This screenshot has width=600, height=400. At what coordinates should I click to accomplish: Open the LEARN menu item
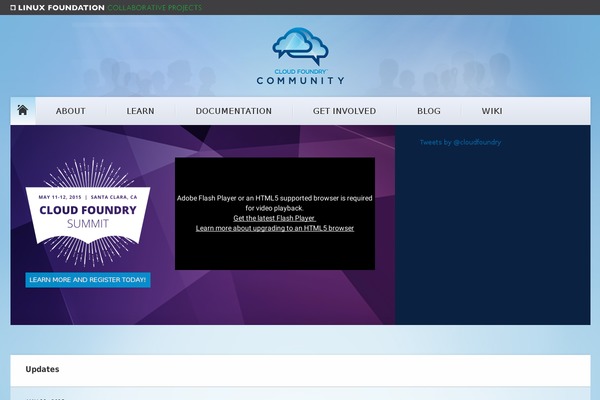tap(140, 111)
